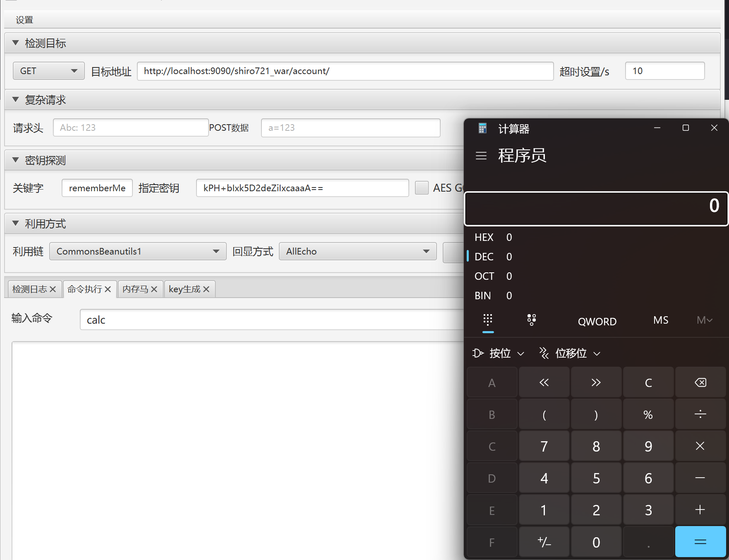729x560 pixels.
Task: Click the left shift key in calculator
Action: click(x=544, y=382)
